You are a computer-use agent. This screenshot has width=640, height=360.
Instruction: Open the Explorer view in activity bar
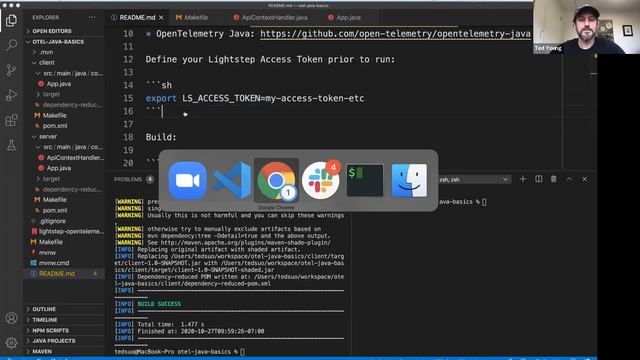click(x=11, y=20)
